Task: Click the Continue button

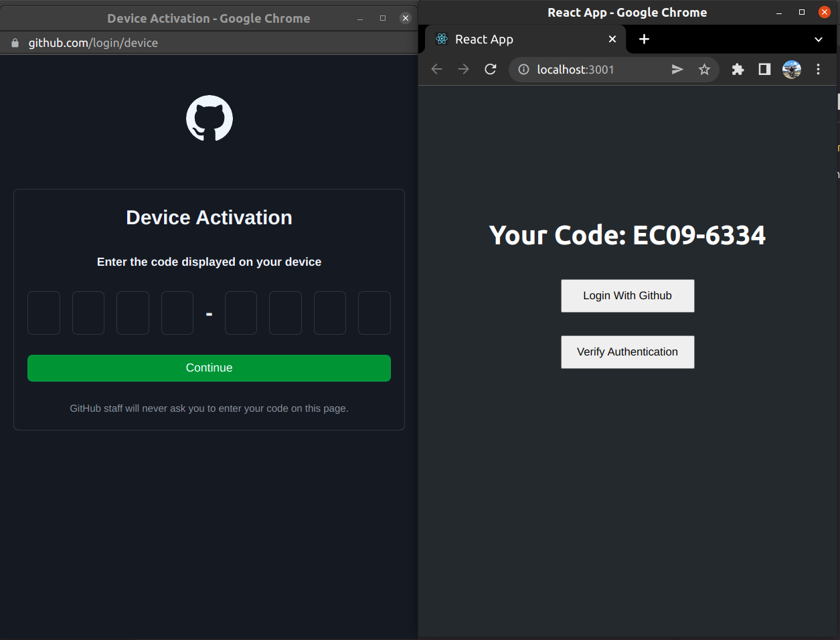Action: coord(209,368)
